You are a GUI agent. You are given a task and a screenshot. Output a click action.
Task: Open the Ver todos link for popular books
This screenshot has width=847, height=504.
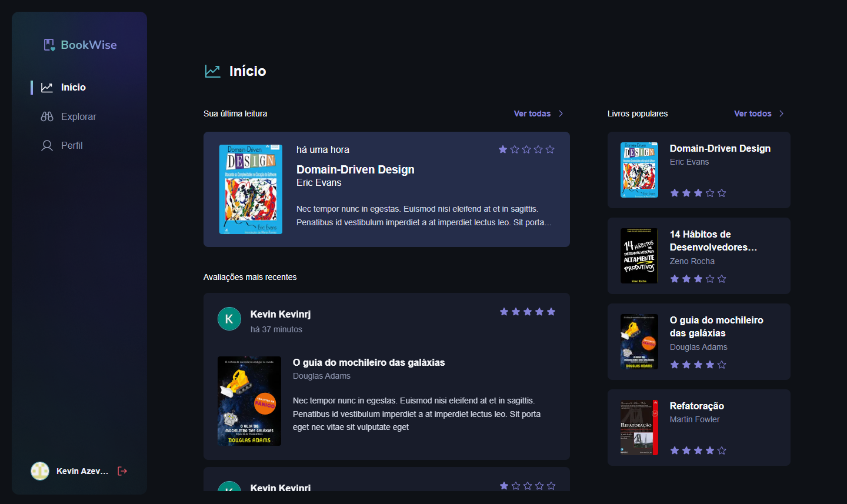pos(752,113)
